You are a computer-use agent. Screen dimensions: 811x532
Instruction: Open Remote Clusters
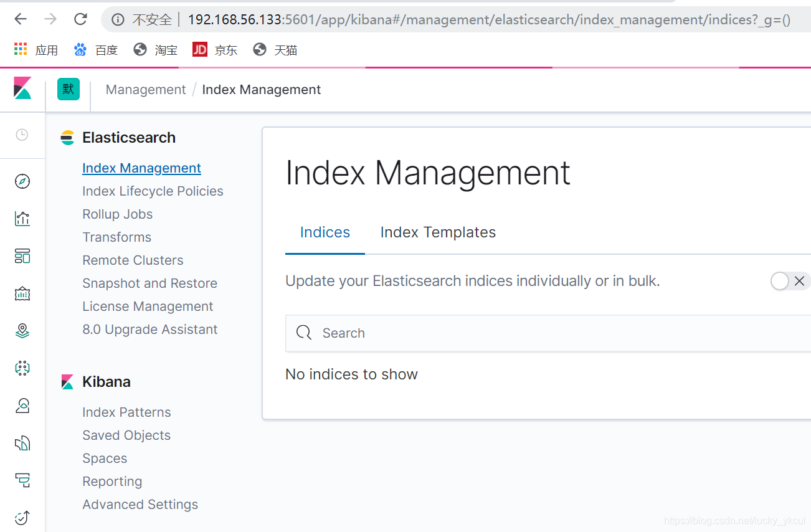(x=133, y=260)
